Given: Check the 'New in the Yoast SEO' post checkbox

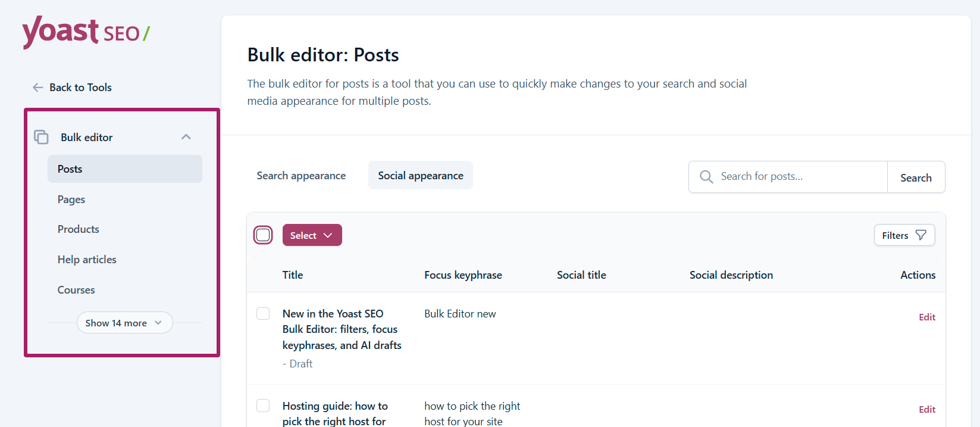Looking at the screenshot, I should point(263,313).
